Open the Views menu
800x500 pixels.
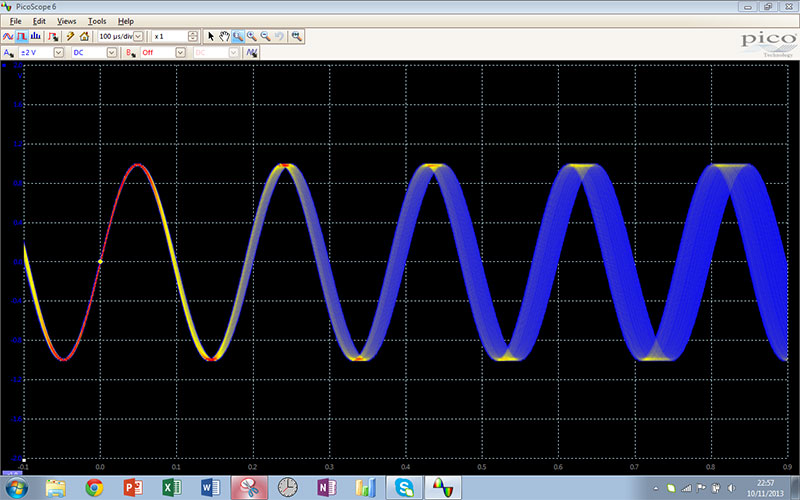66,20
